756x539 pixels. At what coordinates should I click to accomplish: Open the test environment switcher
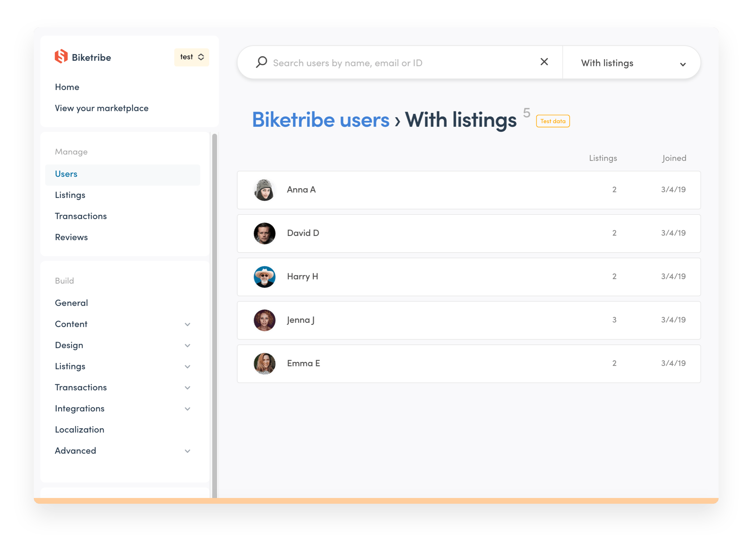[191, 57]
